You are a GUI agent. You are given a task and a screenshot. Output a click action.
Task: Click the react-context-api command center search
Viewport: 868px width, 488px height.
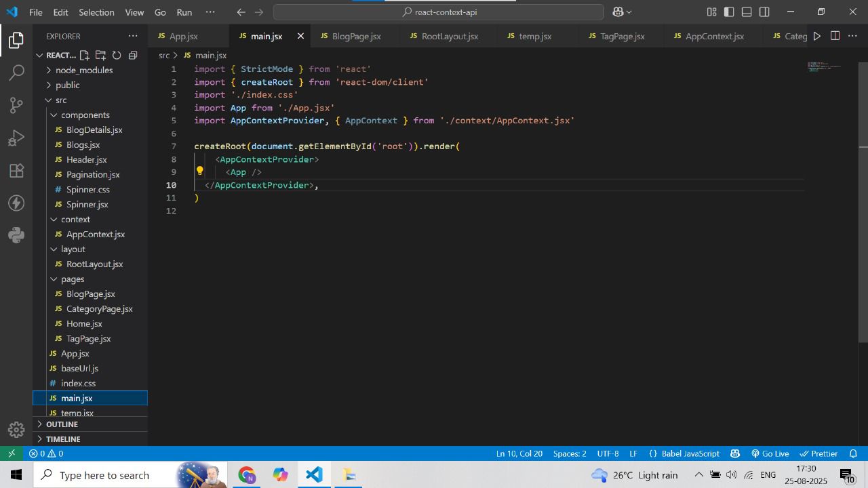coord(439,12)
